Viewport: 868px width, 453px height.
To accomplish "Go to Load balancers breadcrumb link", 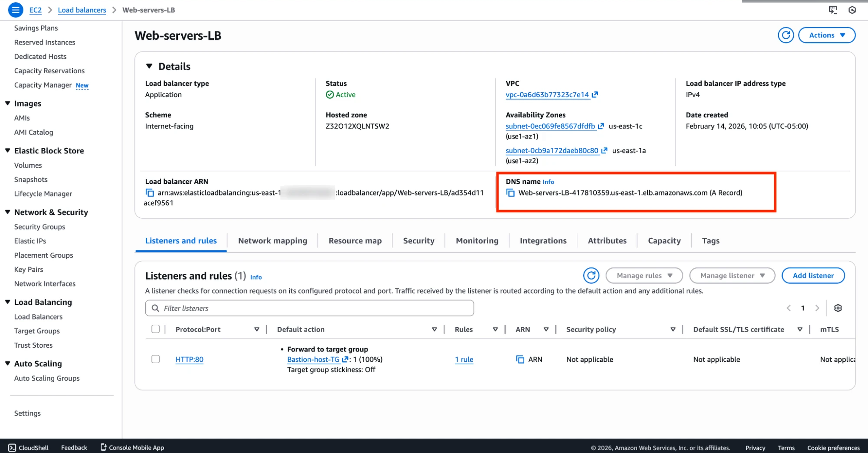I will [82, 10].
